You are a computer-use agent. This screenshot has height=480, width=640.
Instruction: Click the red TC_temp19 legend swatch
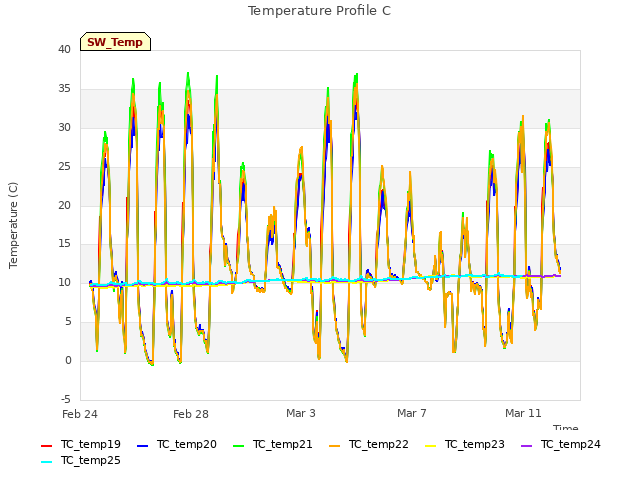click(x=47, y=446)
